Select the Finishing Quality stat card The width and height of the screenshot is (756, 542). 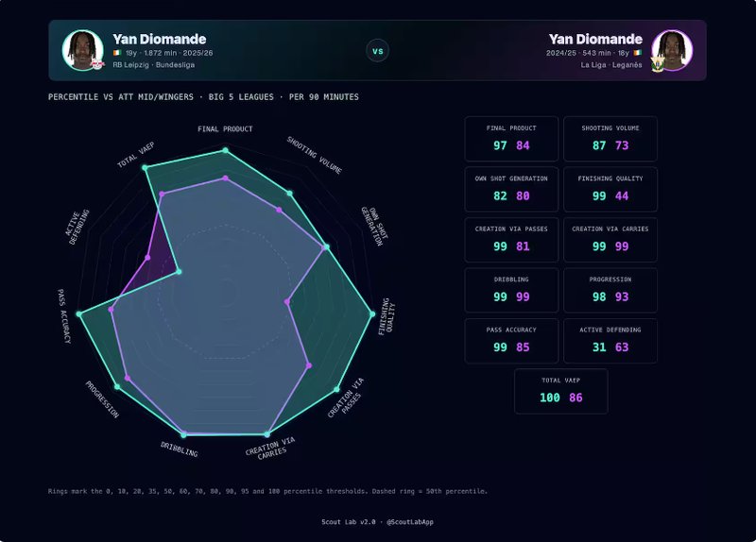[x=610, y=189]
